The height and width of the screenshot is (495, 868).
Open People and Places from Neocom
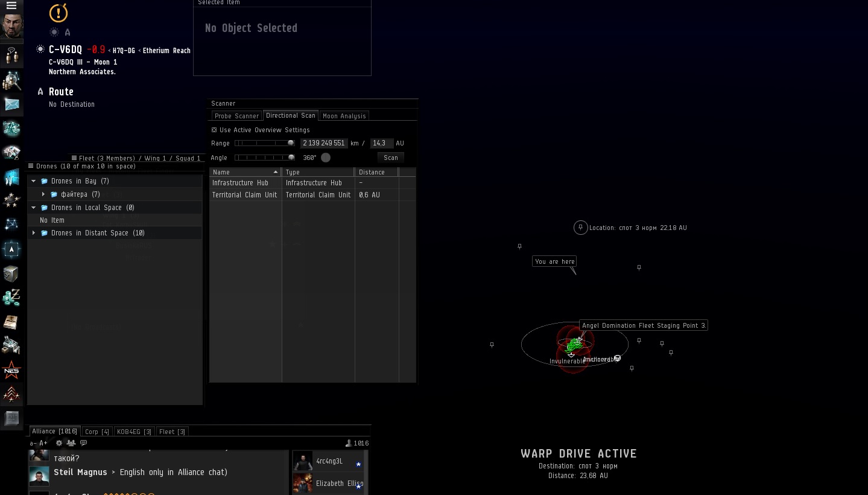coord(11,56)
